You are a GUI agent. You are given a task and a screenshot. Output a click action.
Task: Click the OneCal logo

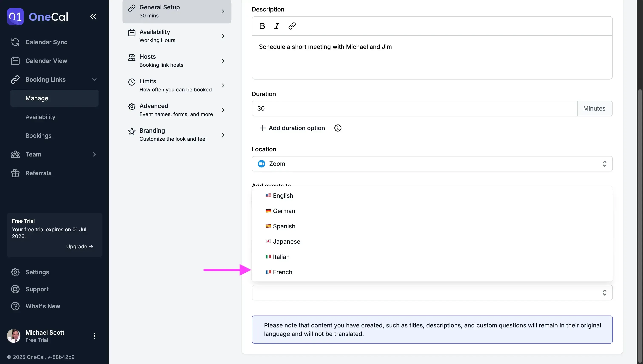(x=37, y=17)
